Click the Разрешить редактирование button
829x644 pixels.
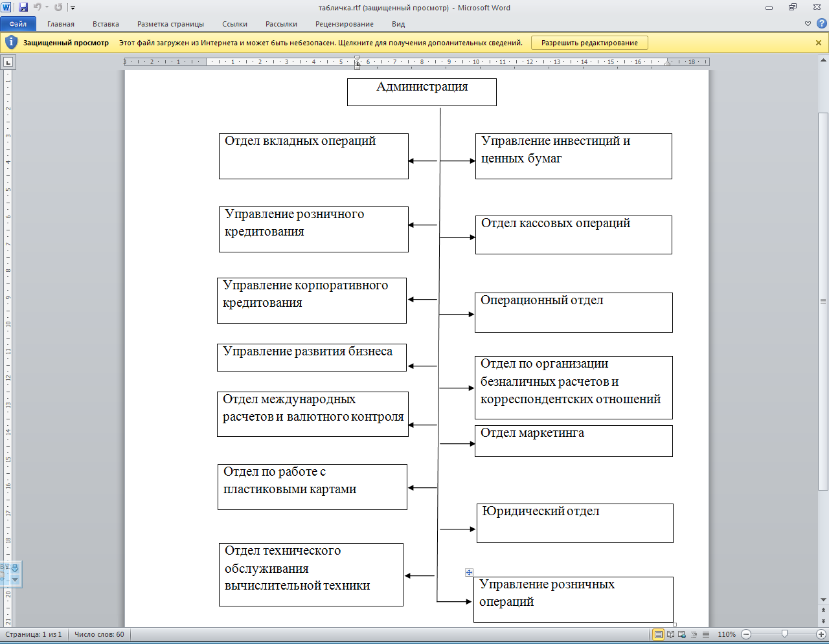(589, 43)
